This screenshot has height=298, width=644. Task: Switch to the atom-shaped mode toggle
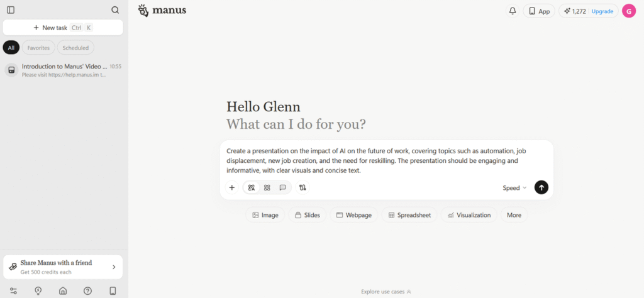(267, 187)
